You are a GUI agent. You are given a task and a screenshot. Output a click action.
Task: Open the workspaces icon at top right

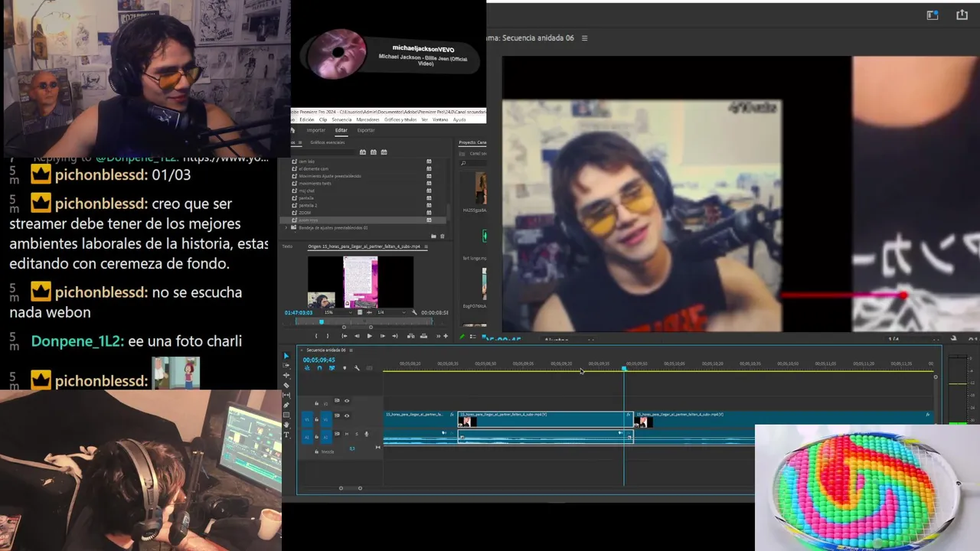click(933, 15)
